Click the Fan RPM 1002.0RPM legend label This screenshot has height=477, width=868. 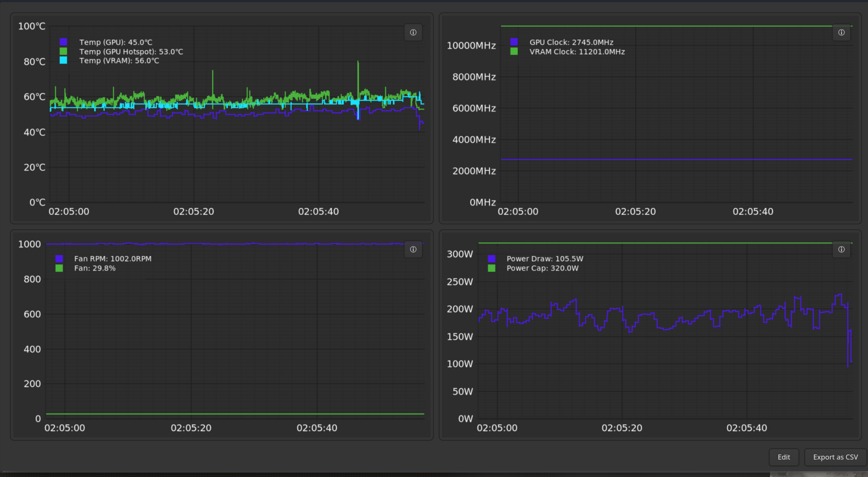(x=113, y=259)
